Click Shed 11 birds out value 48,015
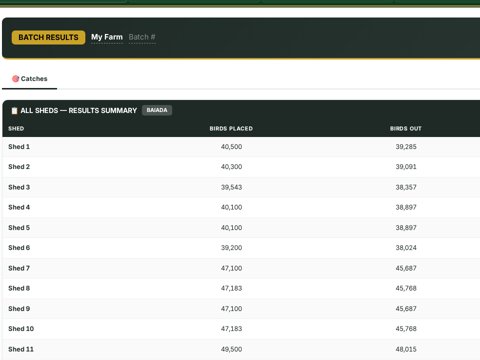This screenshot has width=480, height=360. click(406, 349)
